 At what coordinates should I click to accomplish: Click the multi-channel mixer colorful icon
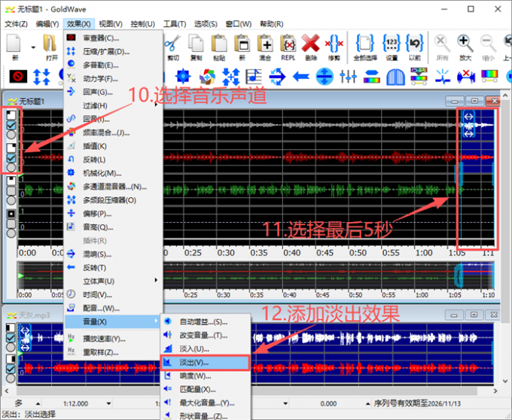(207, 77)
